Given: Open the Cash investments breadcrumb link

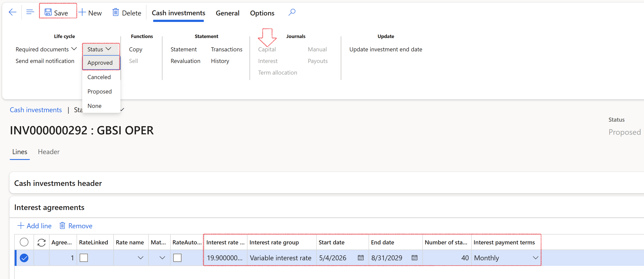Looking at the screenshot, I should click(36, 110).
